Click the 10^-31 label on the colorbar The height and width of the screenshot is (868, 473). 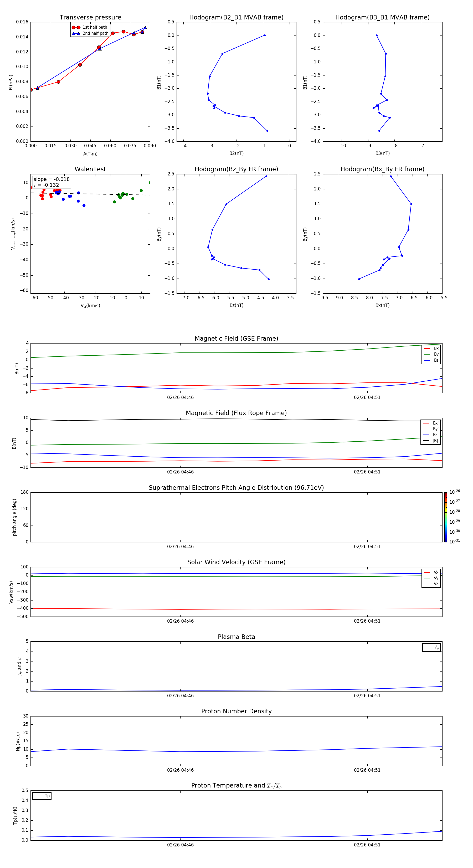click(x=455, y=542)
